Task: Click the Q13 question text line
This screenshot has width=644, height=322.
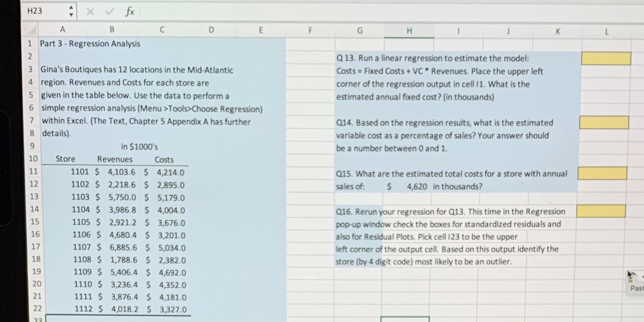Action: click(x=433, y=58)
